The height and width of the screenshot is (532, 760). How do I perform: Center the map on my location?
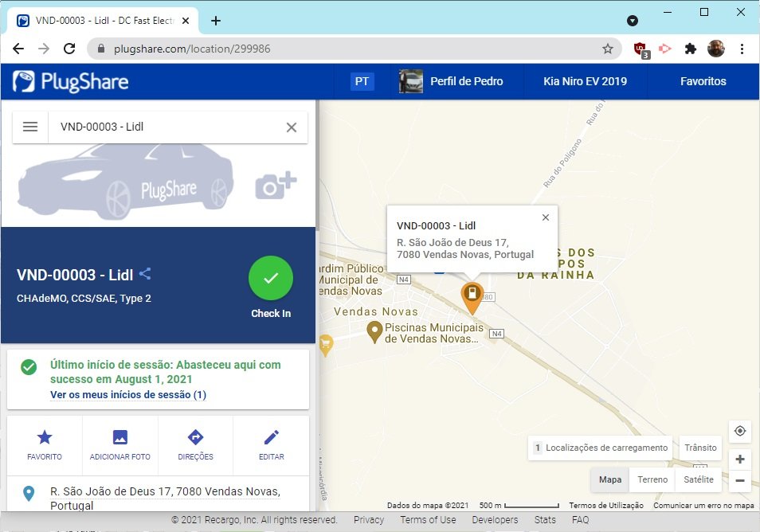740,431
